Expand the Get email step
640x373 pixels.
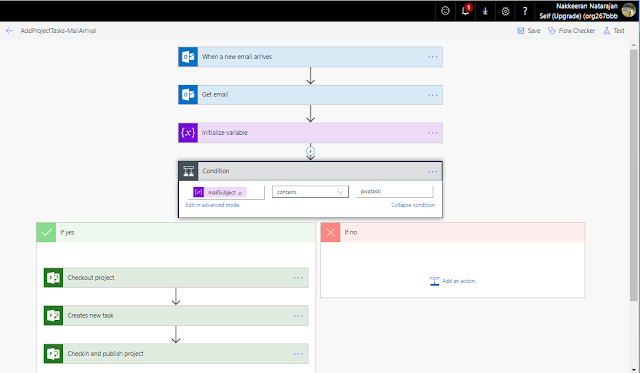click(x=310, y=95)
